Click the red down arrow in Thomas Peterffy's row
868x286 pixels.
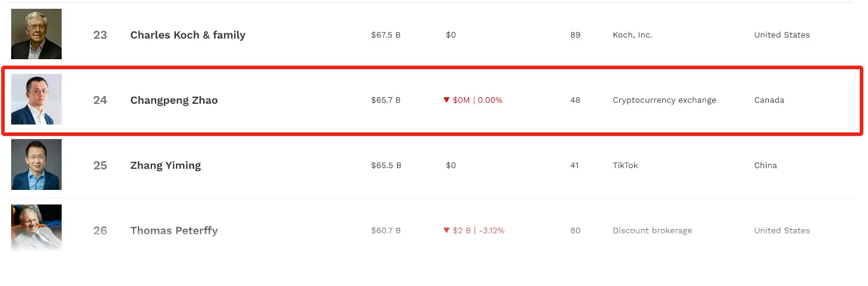click(x=446, y=230)
